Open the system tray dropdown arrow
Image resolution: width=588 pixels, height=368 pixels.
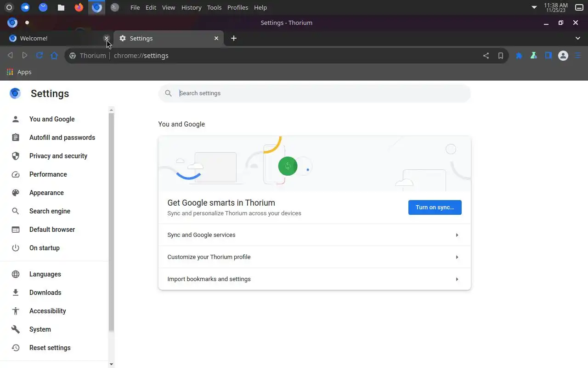pos(534,7)
